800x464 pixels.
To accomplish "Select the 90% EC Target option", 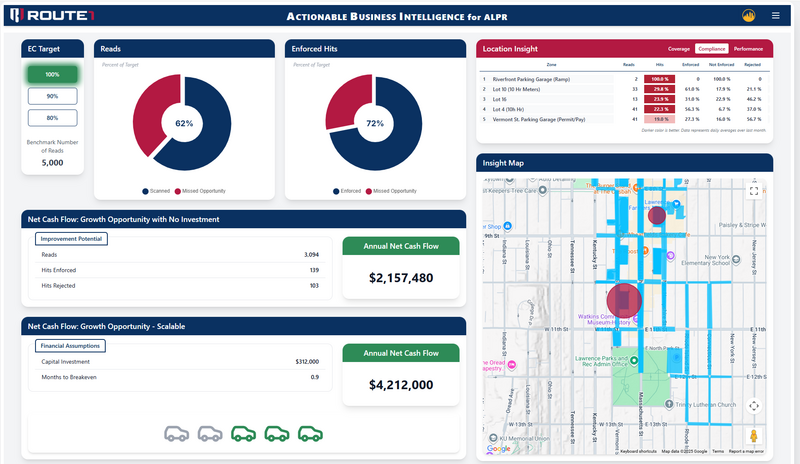I will pyautogui.click(x=52, y=96).
